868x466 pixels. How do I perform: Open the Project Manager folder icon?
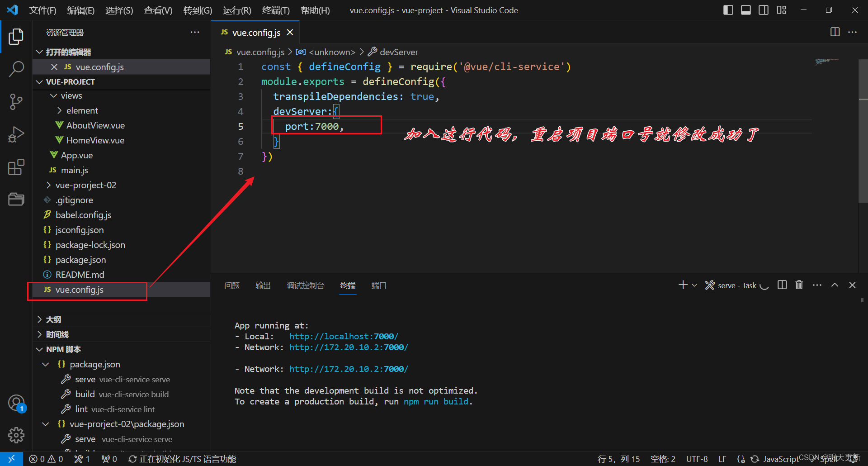point(16,199)
